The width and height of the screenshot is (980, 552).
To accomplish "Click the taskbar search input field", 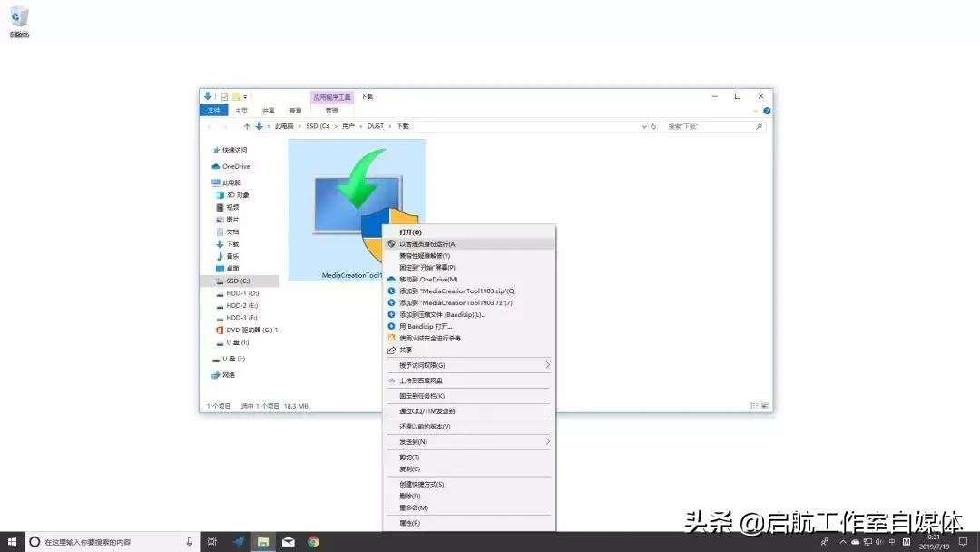I will (x=100, y=542).
